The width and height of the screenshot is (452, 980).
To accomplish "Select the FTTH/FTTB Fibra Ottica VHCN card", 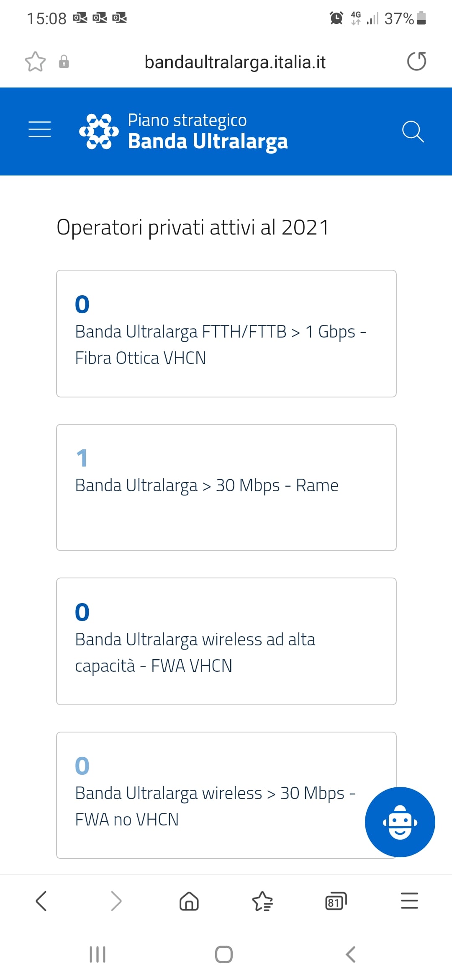I will pos(226,333).
